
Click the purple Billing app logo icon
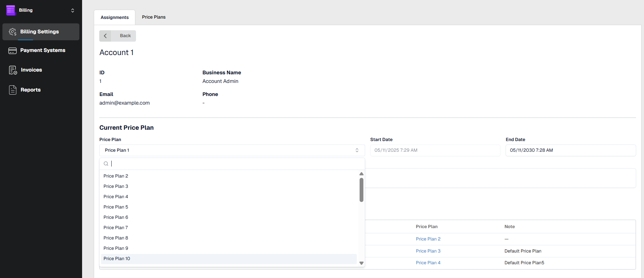click(x=11, y=10)
